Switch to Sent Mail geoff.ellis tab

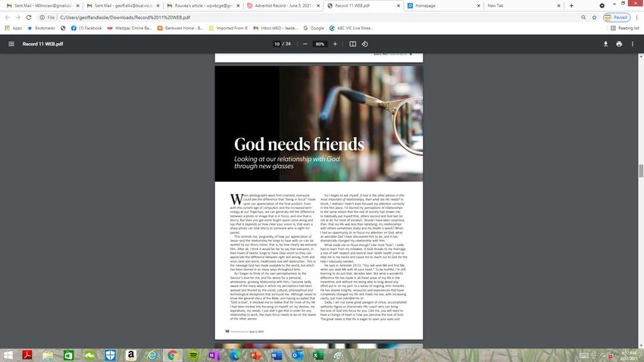click(x=123, y=6)
